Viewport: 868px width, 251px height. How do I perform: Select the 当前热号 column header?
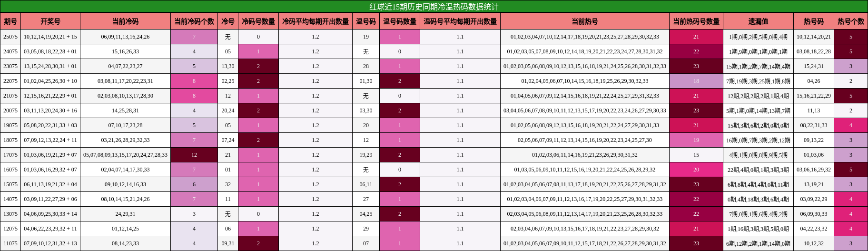pos(585,21)
